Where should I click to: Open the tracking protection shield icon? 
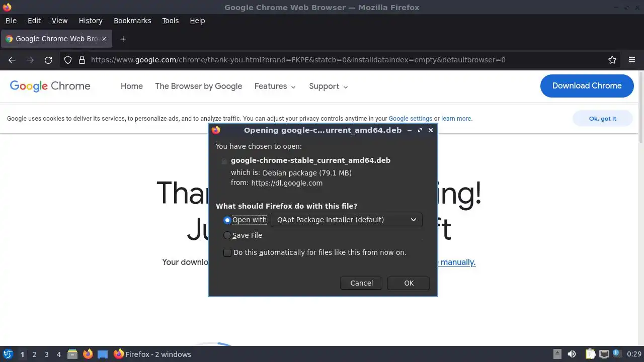tap(68, 60)
